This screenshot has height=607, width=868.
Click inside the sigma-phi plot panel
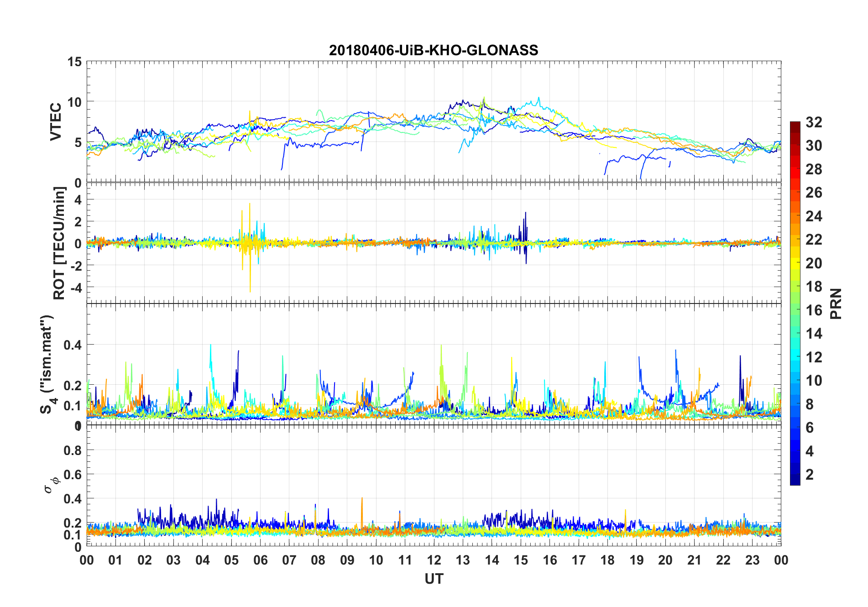(x=434, y=486)
